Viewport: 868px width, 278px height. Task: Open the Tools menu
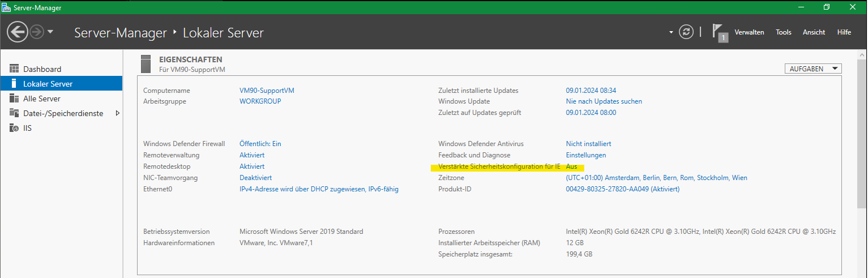point(784,32)
